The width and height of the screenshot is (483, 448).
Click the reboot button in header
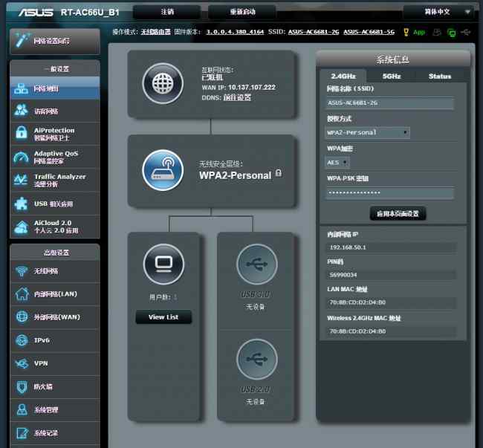pyautogui.click(x=242, y=12)
